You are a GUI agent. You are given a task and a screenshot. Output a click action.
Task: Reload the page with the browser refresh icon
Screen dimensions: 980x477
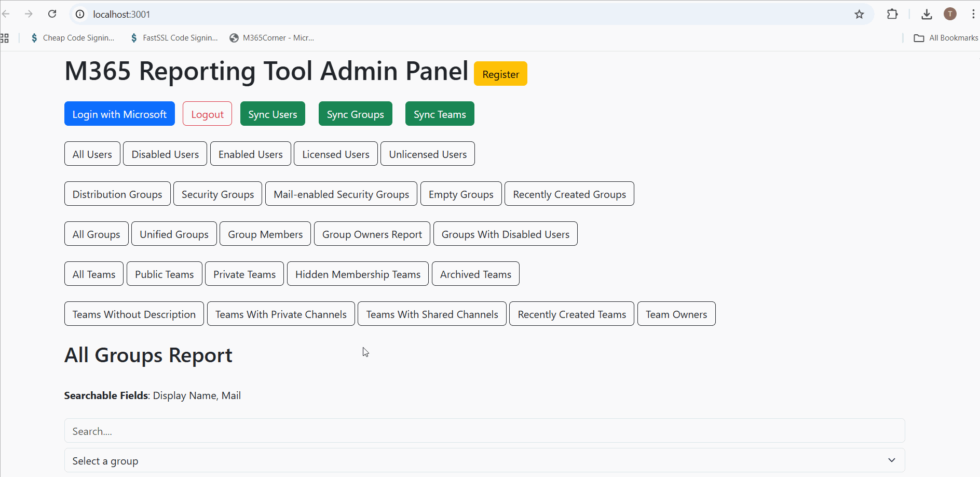click(x=52, y=14)
